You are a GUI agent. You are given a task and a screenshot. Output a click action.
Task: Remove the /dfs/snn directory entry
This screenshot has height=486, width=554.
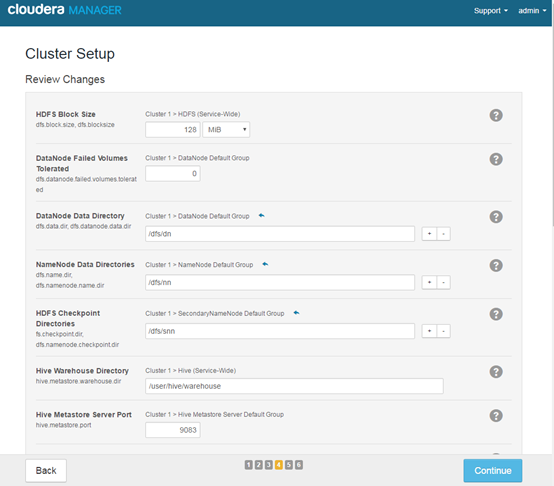pyautogui.click(x=443, y=331)
